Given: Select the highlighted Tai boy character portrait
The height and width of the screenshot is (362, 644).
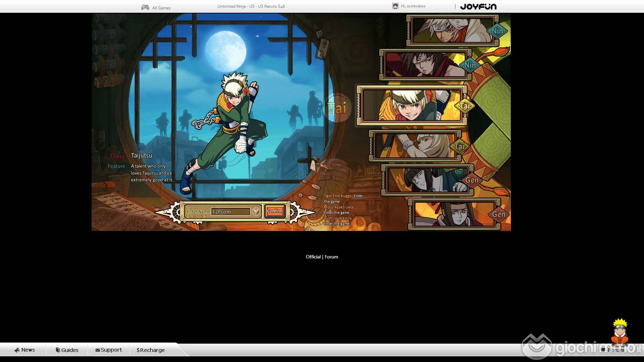Looking at the screenshot, I should (x=412, y=105).
